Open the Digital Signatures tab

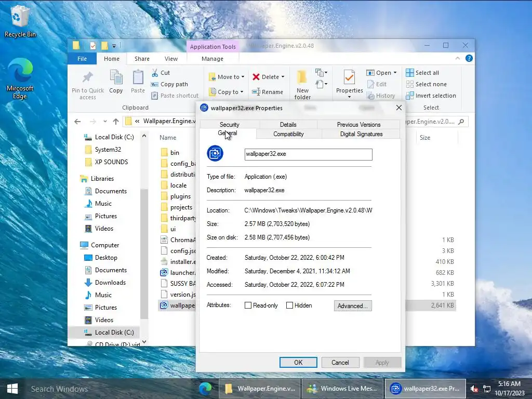point(361,134)
